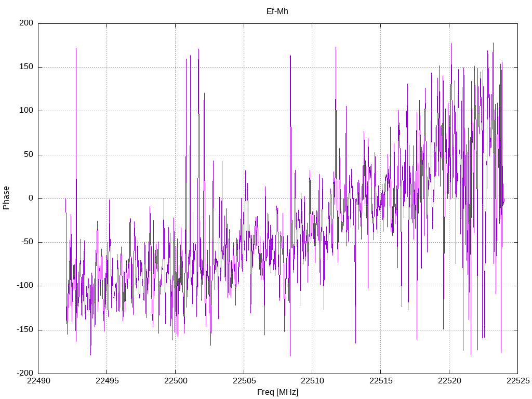Click the x-axis tick label 22490
Screen dimensions: 532x399
38,381
